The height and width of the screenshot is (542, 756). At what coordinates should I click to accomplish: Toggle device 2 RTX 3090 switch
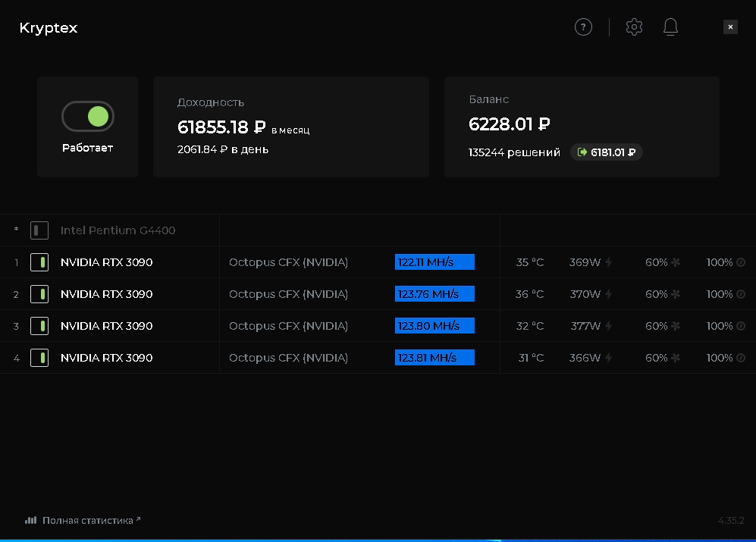click(39, 294)
